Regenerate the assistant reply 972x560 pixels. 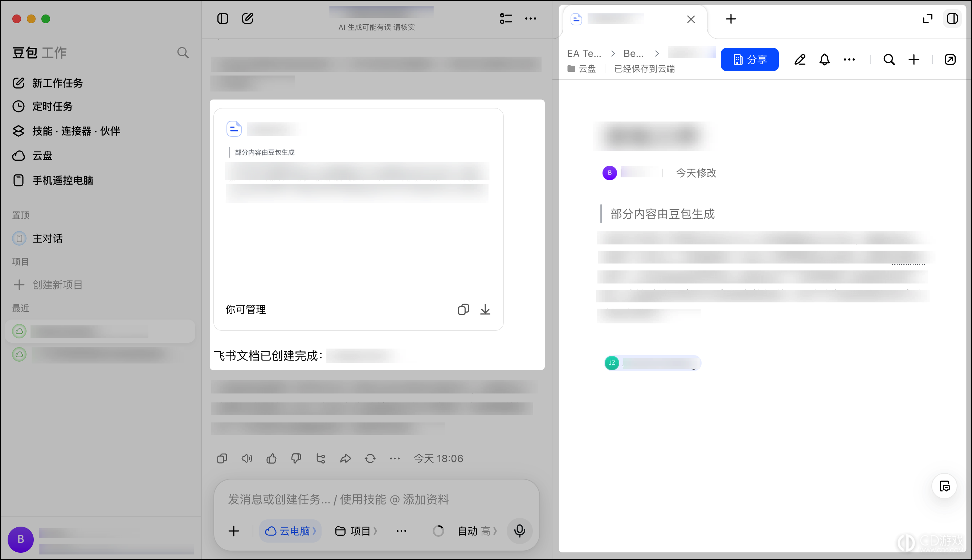370,458
